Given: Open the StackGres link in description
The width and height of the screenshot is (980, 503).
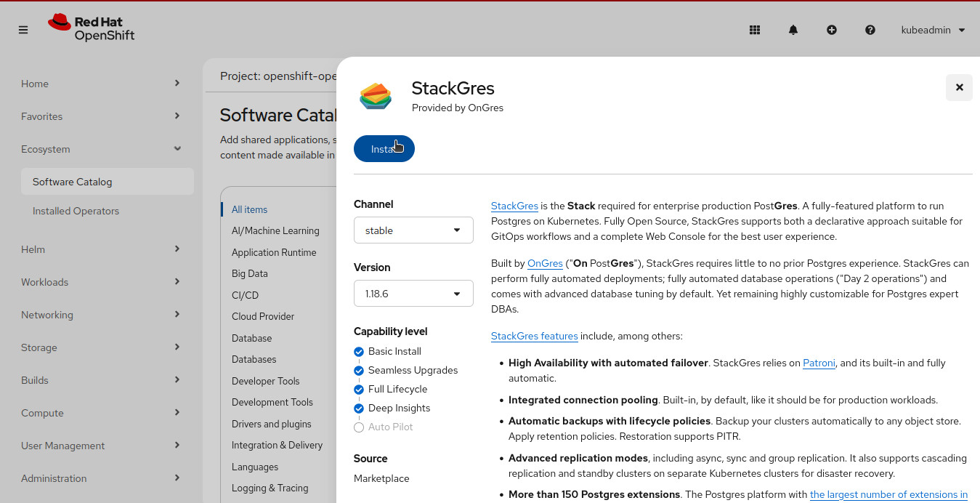Looking at the screenshot, I should [x=514, y=206].
